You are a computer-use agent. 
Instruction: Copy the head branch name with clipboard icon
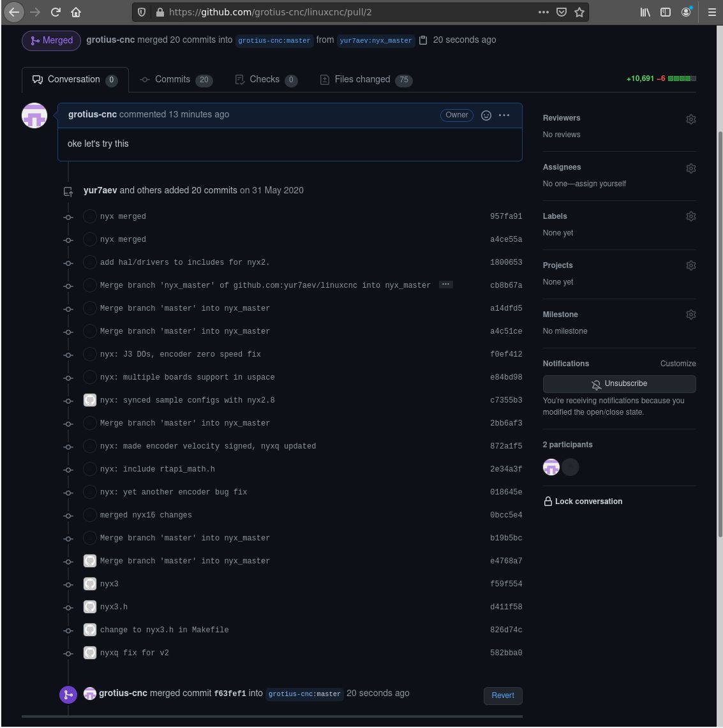423,40
